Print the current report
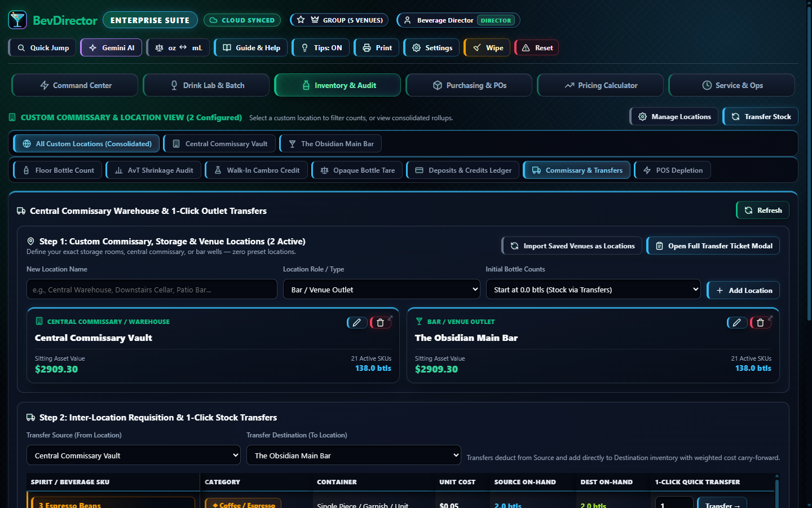The width and height of the screenshot is (812, 508). pyautogui.click(x=377, y=47)
